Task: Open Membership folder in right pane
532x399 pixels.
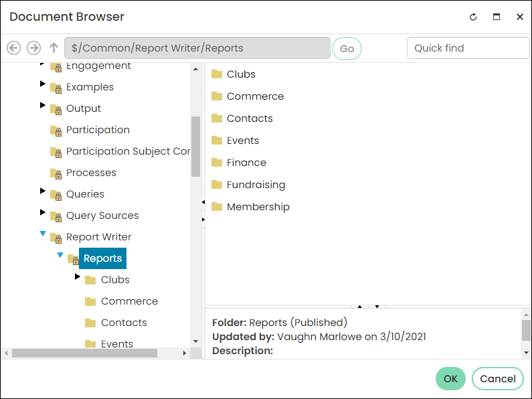Action: pyautogui.click(x=258, y=207)
